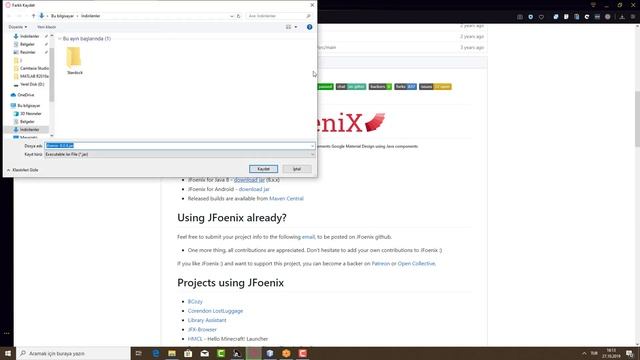Change the view layout icon in the dialog
The height and width of the screenshot is (360, 640).
click(289, 27)
